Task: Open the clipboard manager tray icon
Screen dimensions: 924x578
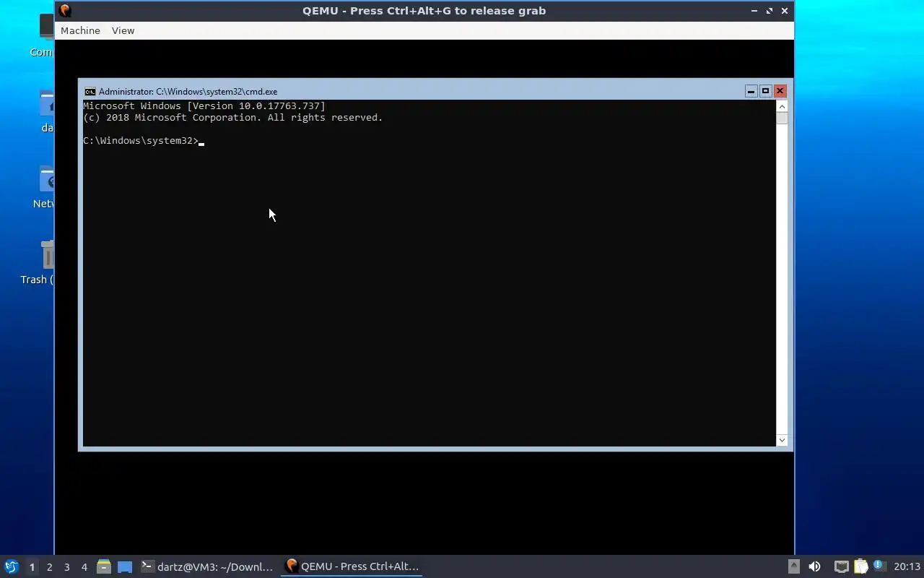Action: [x=860, y=566]
